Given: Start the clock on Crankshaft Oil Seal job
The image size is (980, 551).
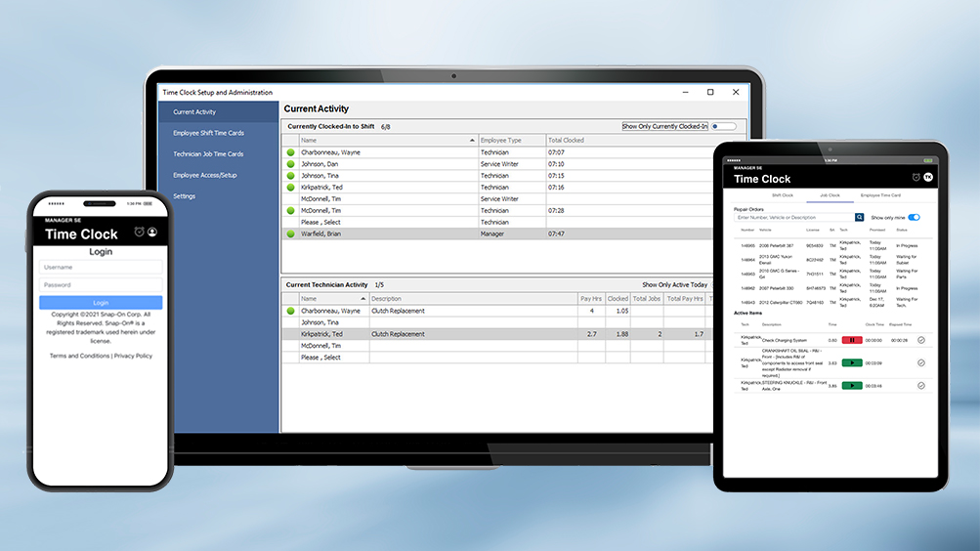Looking at the screenshot, I should [x=851, y=362].
